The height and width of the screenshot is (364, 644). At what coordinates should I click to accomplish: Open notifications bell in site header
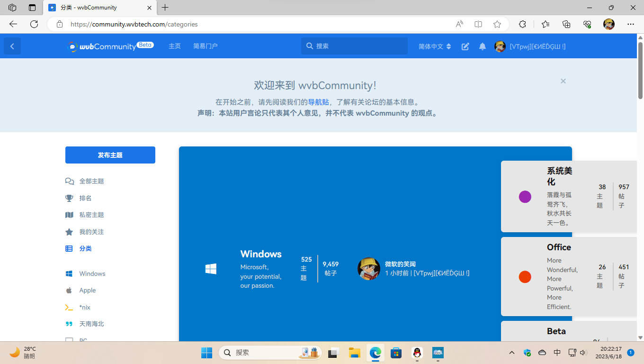[483, 46]
